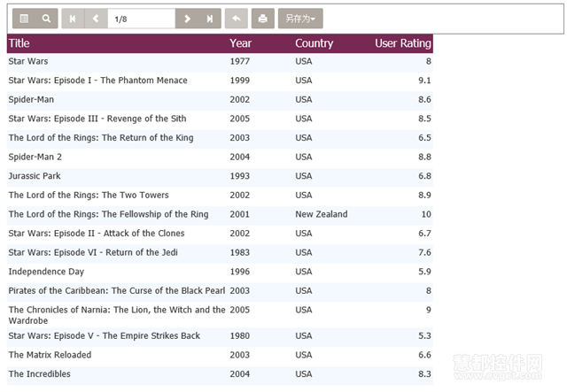The image size is (567, 392).
Task: Go to next page arrow
Action: click(187, 19)
